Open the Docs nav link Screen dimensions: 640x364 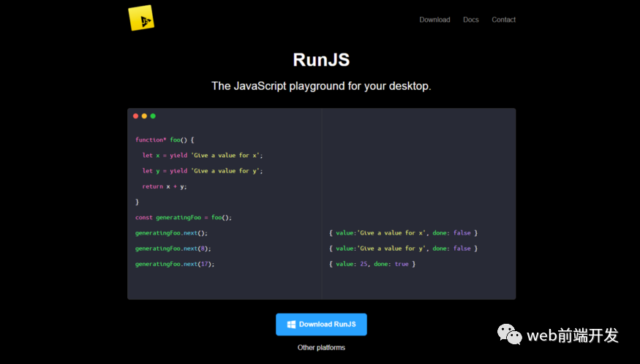(x=470, y=20)
